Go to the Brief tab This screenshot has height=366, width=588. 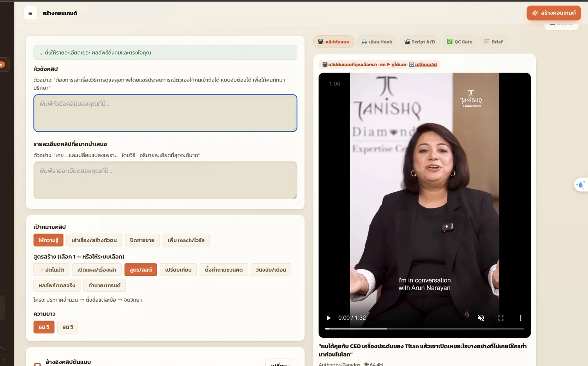[494, 42]
